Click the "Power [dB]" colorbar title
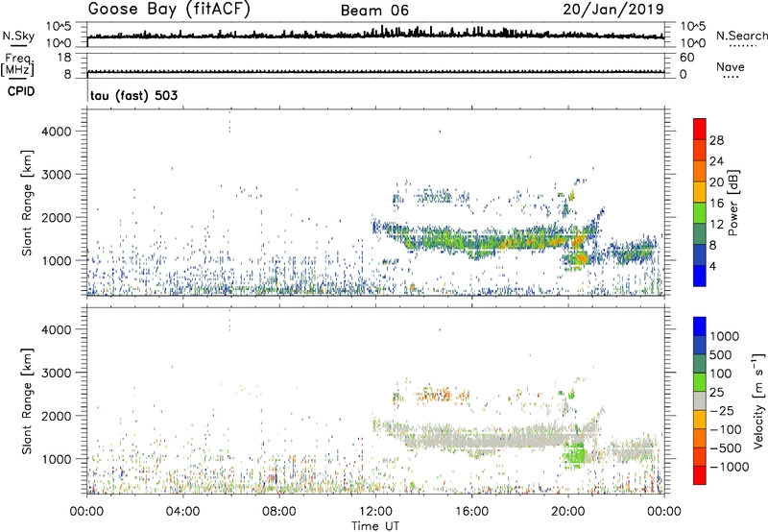This screenshot has height=532, width=768. point(732,203)
